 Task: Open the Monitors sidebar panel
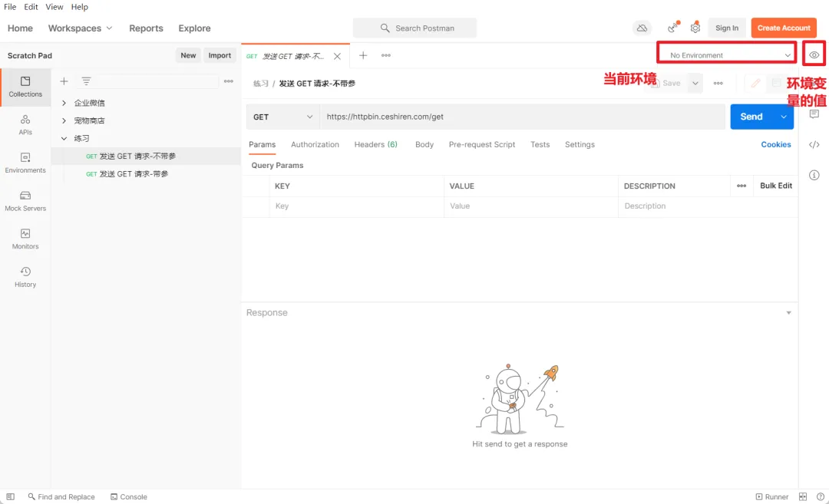click(x=25, y=239)
